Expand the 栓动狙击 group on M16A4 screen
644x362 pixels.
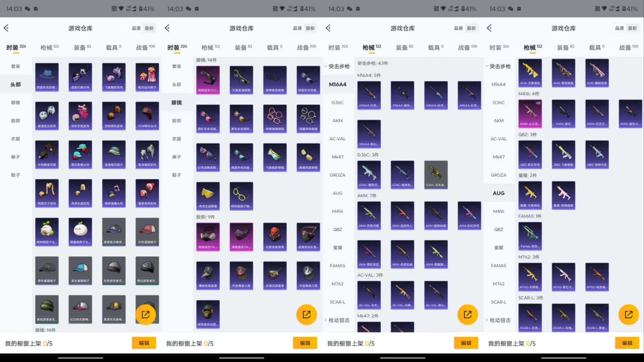[337, 320]
